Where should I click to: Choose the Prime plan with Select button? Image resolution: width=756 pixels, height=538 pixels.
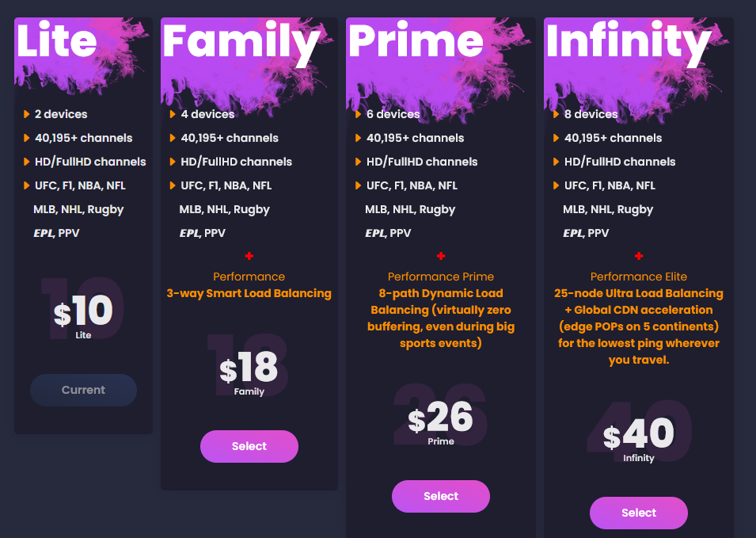441,496
